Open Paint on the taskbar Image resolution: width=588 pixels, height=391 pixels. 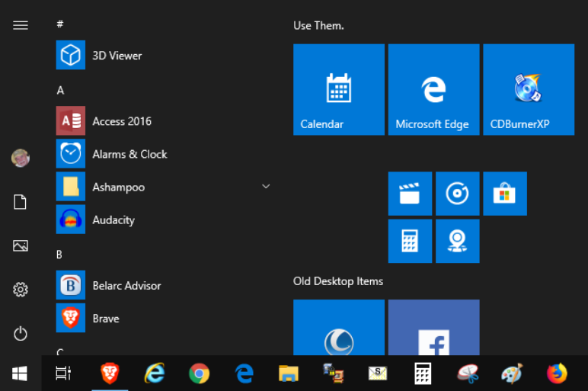click(513, 373)
